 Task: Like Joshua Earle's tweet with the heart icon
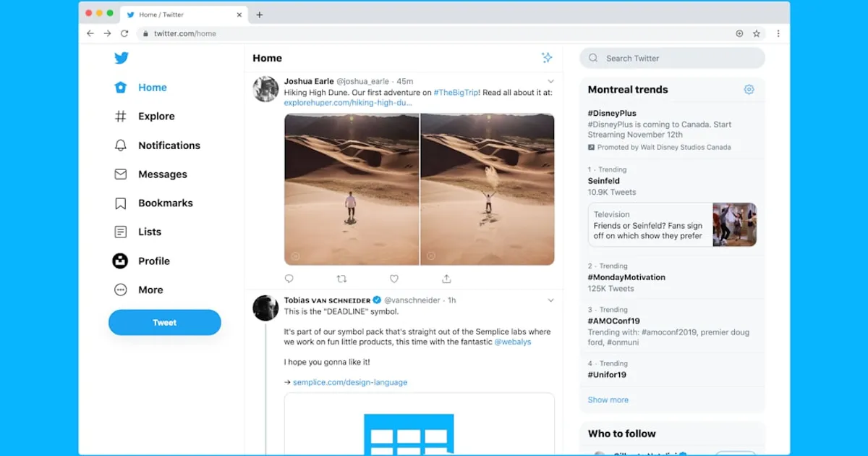(x=394, y=278)
